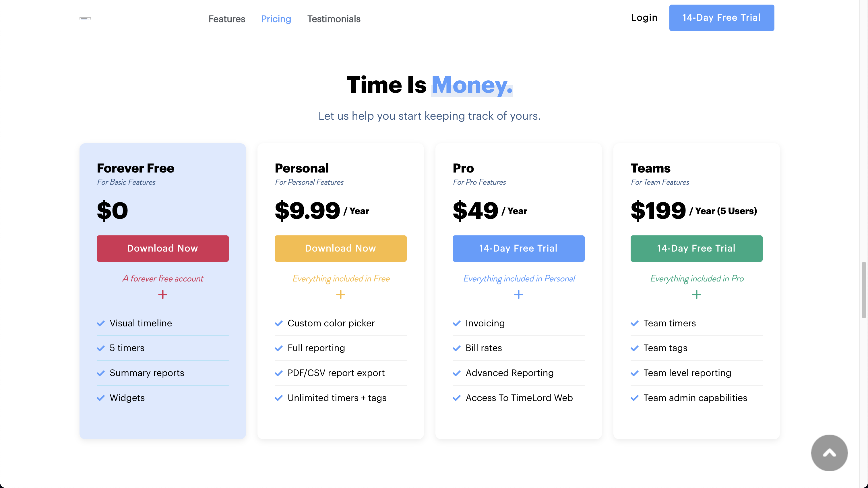Viewport: 868px width, 488px height.
Task: Click the site logo in top left
Action: pos(85,19)
